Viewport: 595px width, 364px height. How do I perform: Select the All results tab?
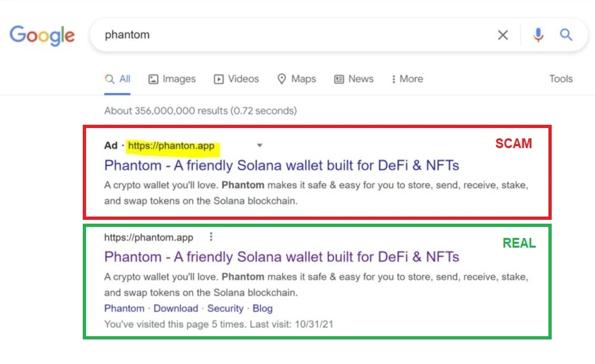coord(118,79)
